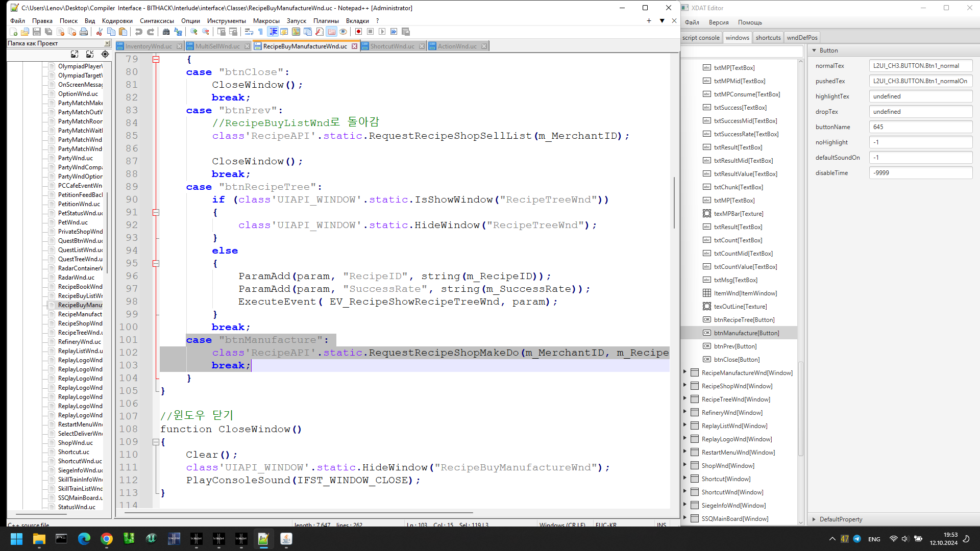
Task: Expand RecipeManufactureWnd[Window] node in XDAT tree
Action: point(685,372)
